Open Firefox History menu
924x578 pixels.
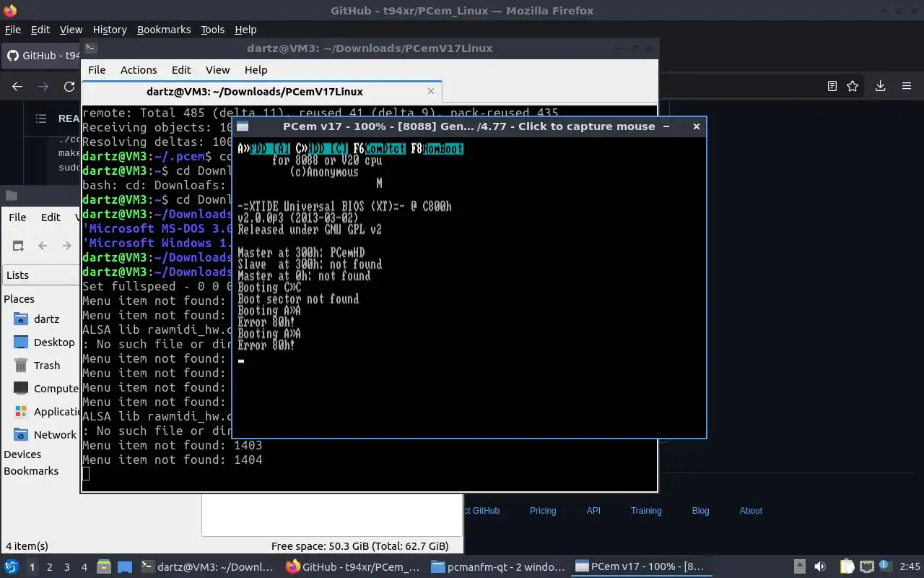(110, 30)
